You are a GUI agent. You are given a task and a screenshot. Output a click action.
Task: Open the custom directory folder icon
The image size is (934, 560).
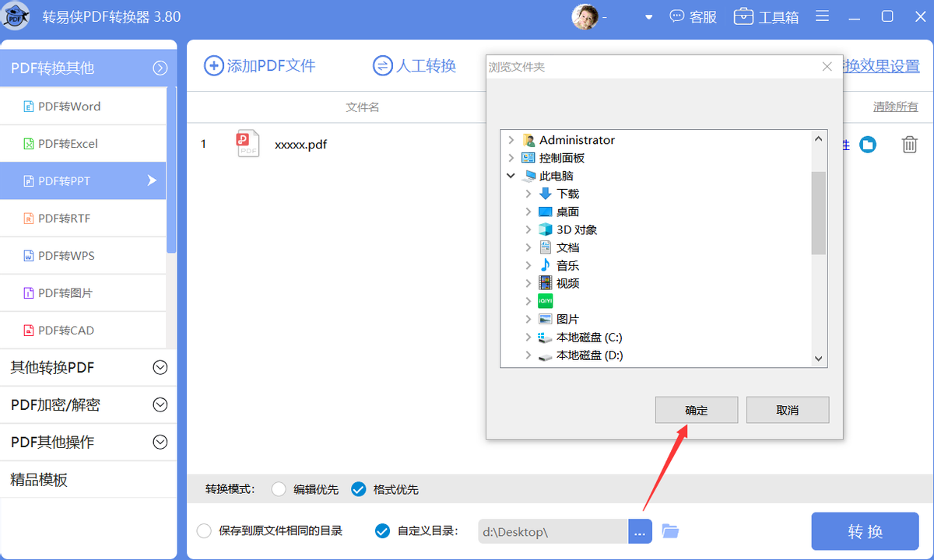click(670, 531)
